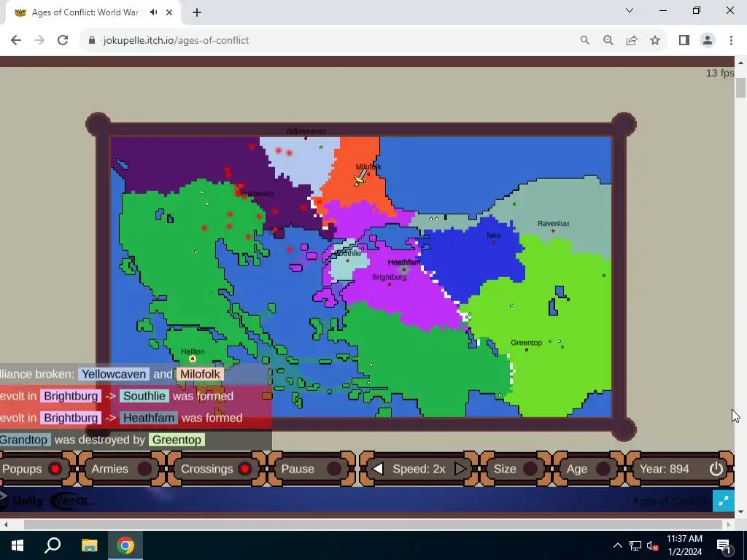Bookmark this page with the star
Viewport: 747px width, 560px height.
coord(655,41)
